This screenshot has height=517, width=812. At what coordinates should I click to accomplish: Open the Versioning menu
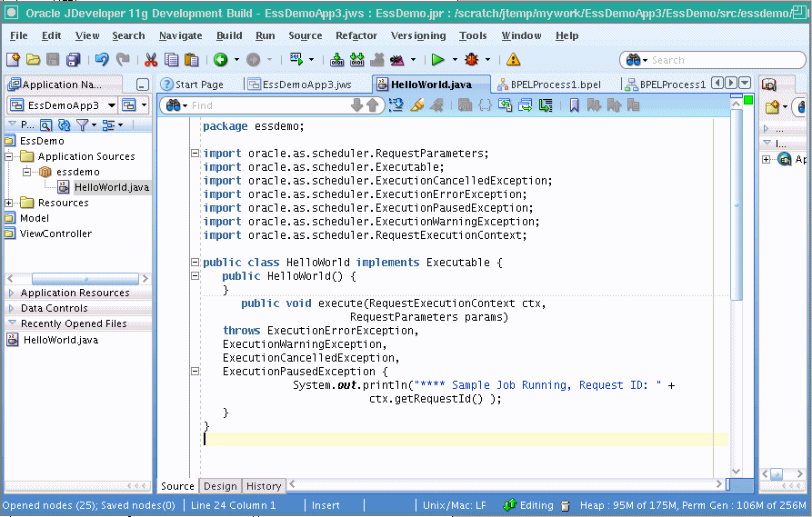coord(418,35)
